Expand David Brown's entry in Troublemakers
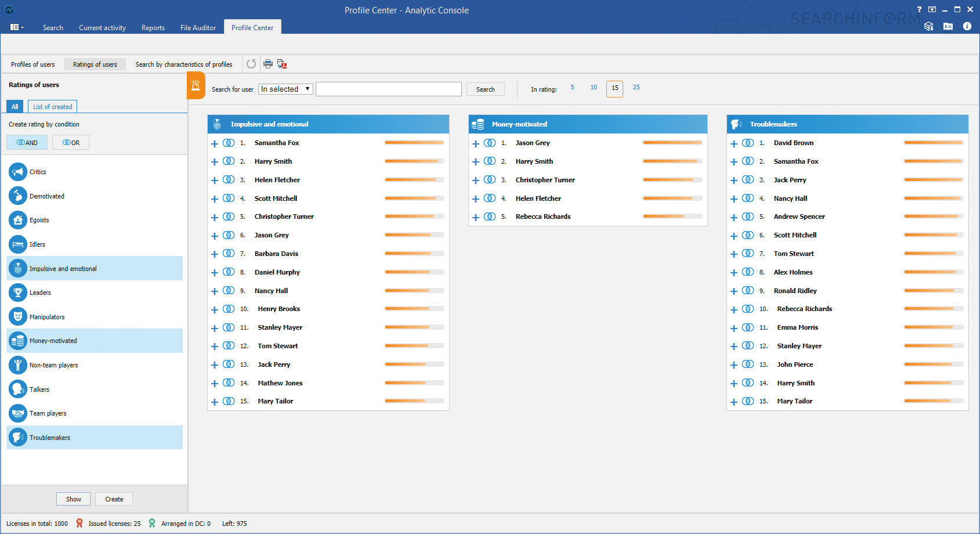The image size is (980, 534). click(x=733, y=143)
